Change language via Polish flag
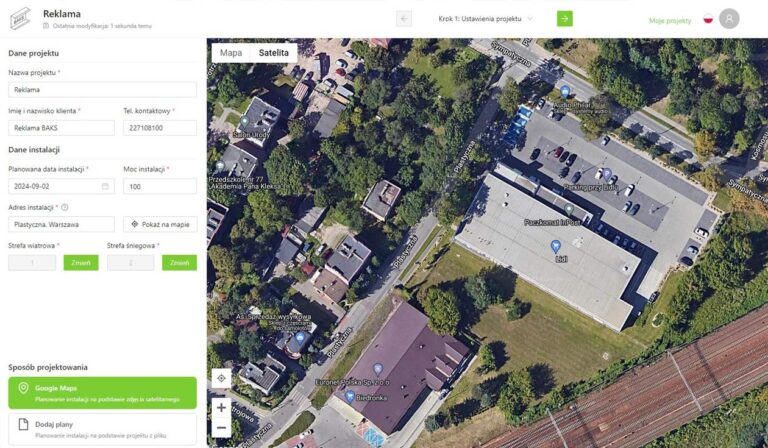This screenshot has width=768, height=448. pyautogui.click(x=708, y=19)
